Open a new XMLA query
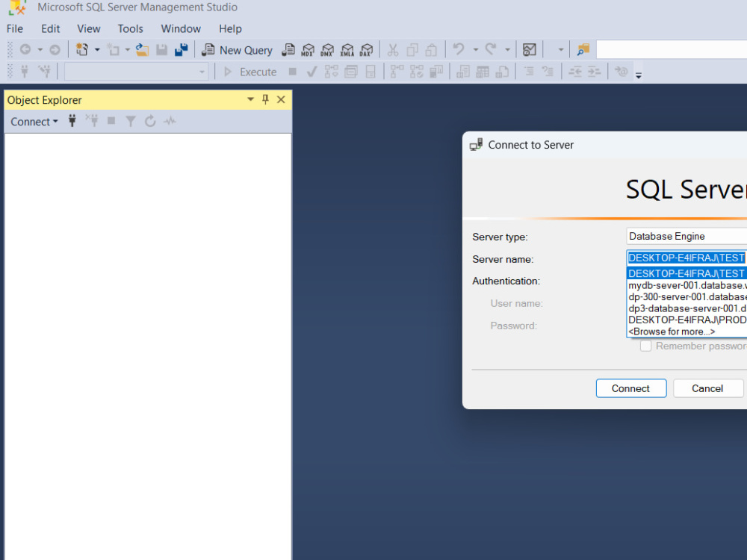This screenshot has width=747, height=560. point(347,50)
